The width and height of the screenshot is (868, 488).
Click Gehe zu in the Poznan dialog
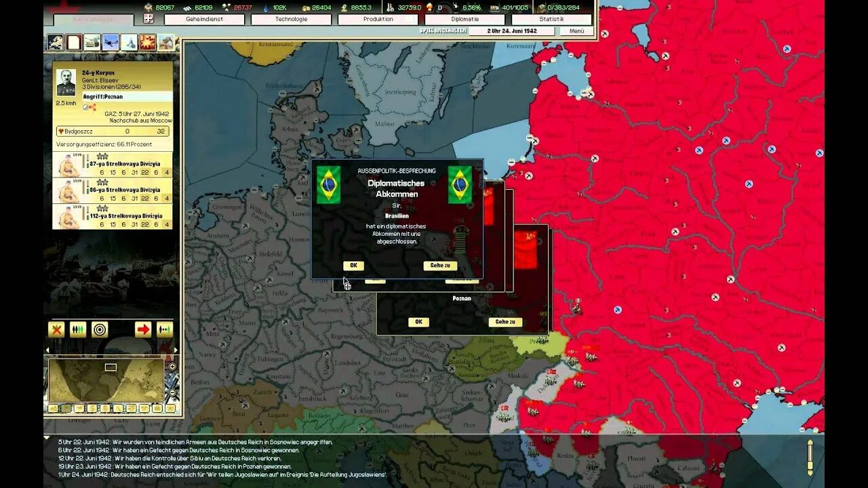click(505, 322)
